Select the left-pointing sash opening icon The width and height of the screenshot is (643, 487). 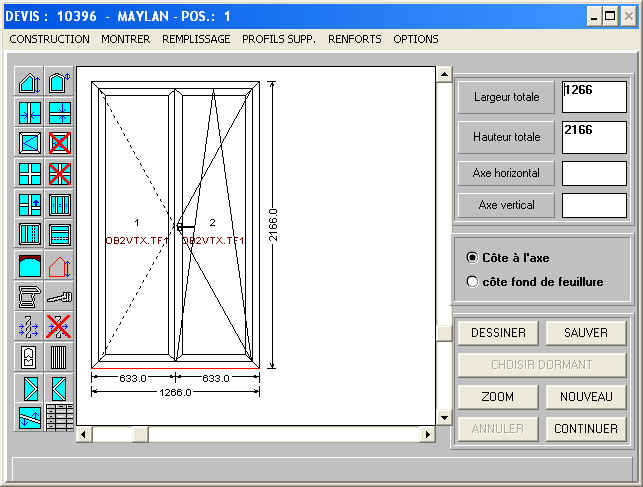[x=59, y=388]
